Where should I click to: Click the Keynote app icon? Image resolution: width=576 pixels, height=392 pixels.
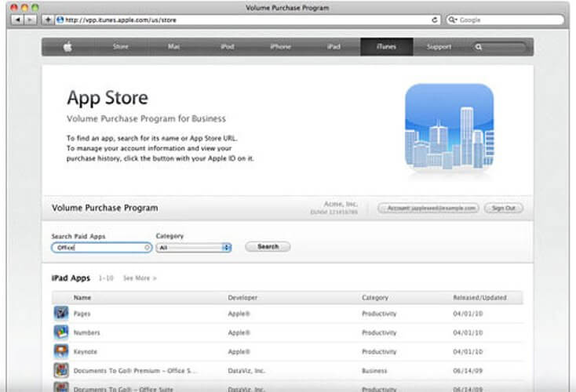(x=61, y=351)
